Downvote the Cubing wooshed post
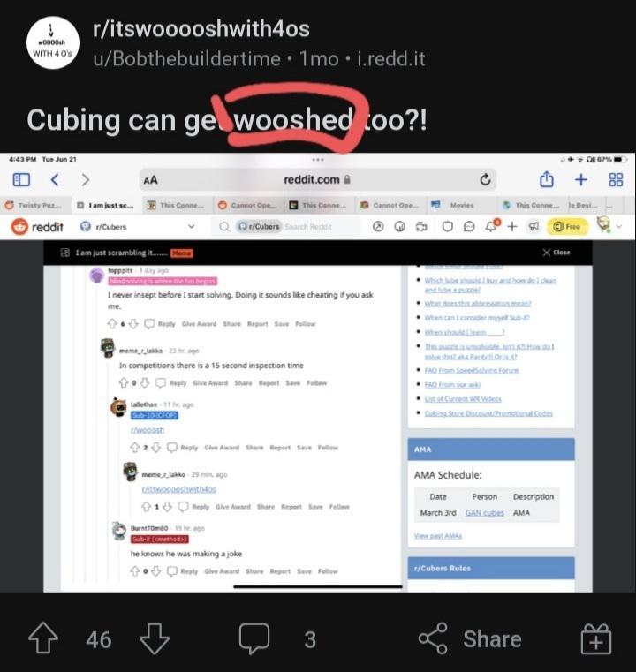Screen dimensions: 636x672 pos(155,639)
